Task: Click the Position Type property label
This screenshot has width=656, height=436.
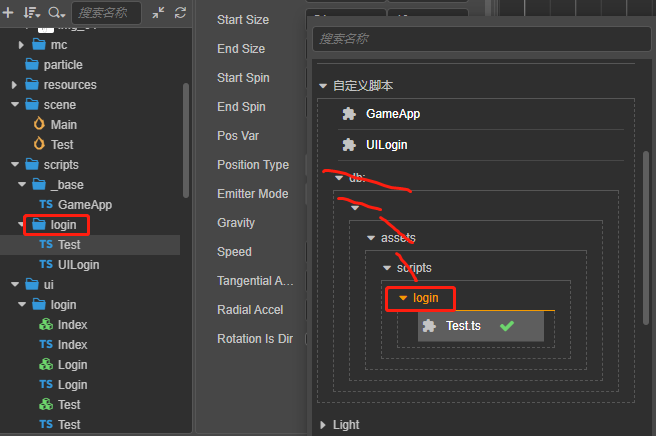Action: [253, 165]
